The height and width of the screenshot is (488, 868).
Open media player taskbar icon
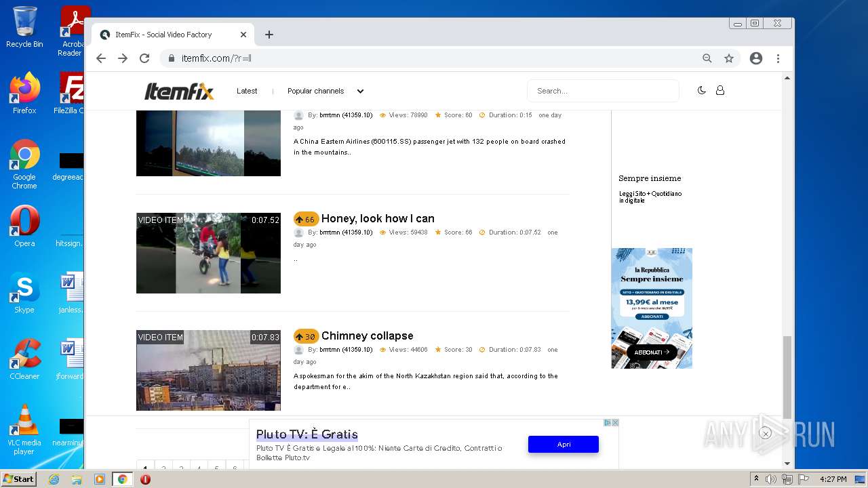pyautogui.click(x=100, y=479)
